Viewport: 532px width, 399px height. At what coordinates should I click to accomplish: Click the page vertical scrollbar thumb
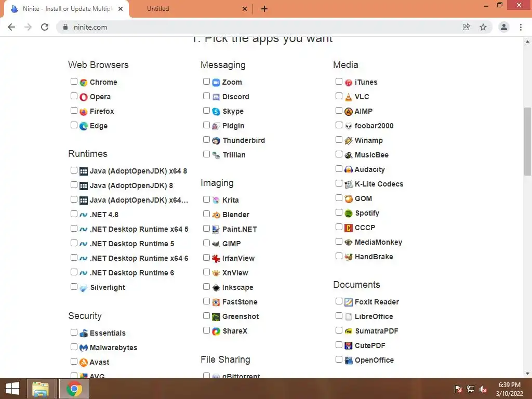(527, 141)
